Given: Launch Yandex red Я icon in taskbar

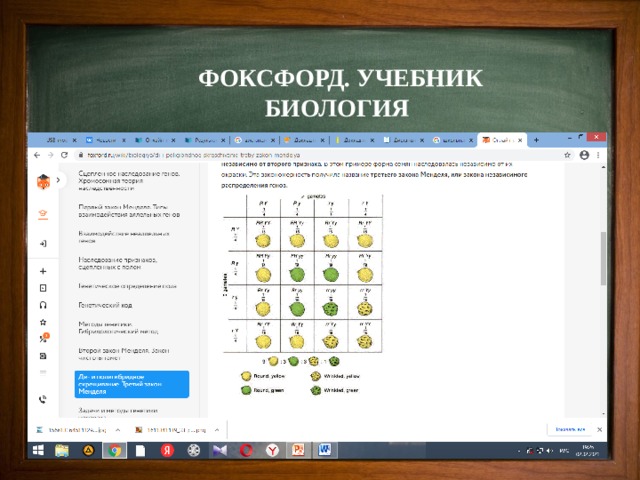Looking at the screenshot, I should [167, 451].
